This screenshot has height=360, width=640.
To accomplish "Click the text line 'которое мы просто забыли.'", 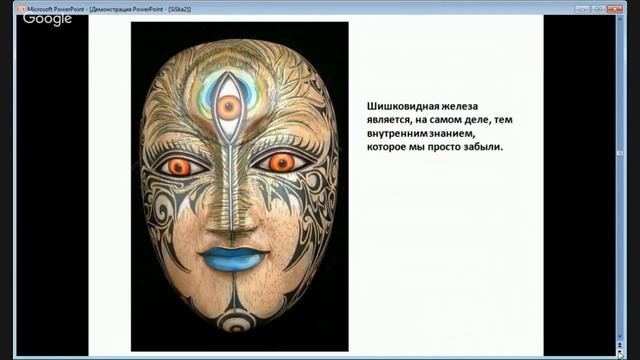I will 435,147.
